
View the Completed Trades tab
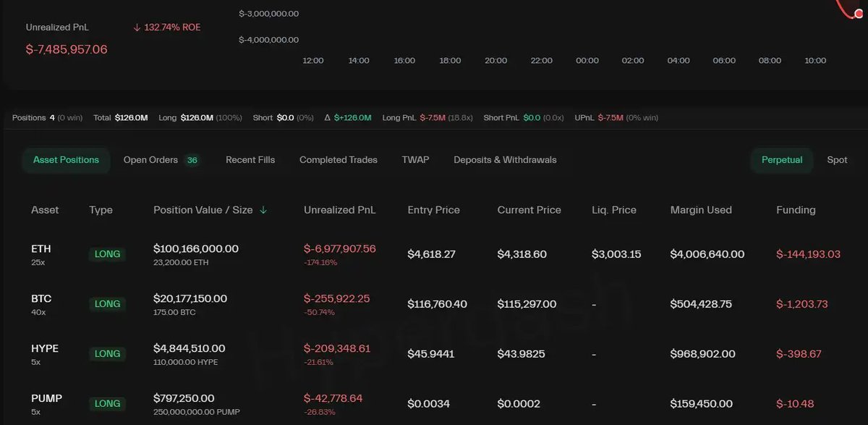pyautogui.click(x=339, y=160)
